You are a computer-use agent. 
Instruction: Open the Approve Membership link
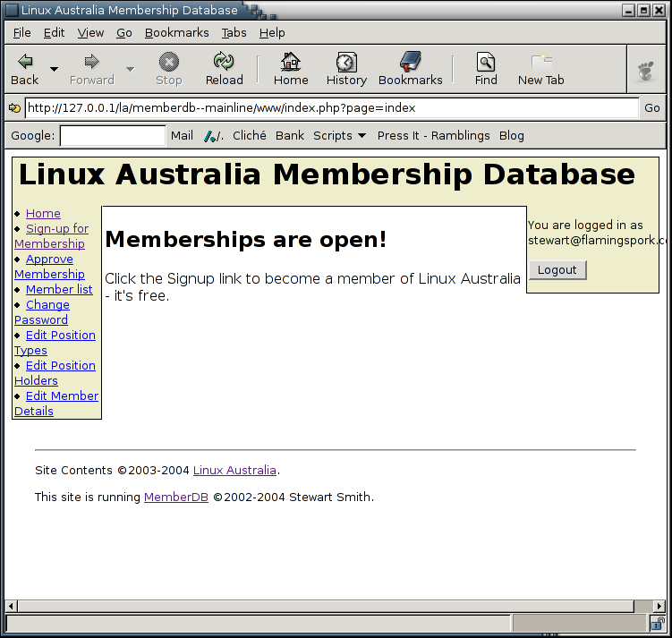[49, 267]
